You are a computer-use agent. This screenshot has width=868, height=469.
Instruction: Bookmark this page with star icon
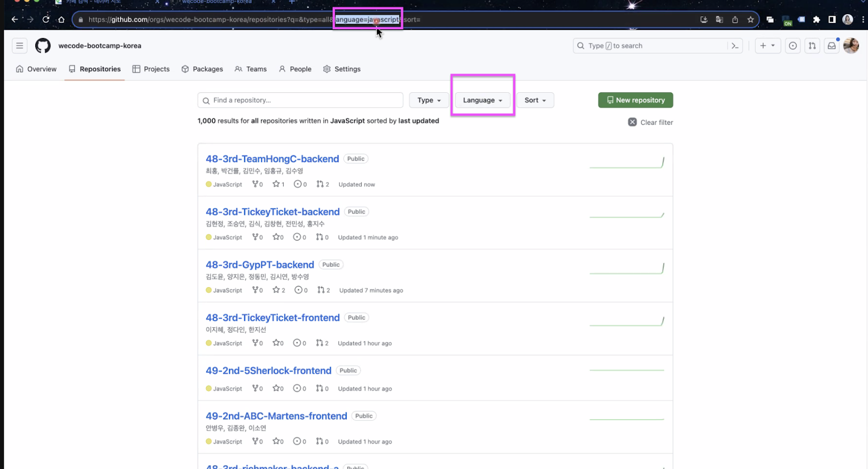point(750,20)
